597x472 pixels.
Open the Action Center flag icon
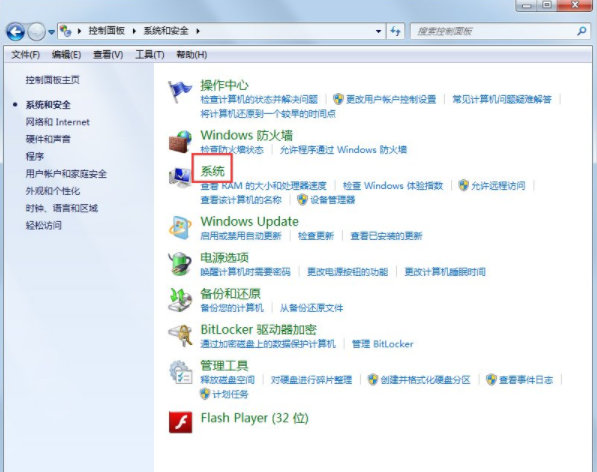(180, 92)
